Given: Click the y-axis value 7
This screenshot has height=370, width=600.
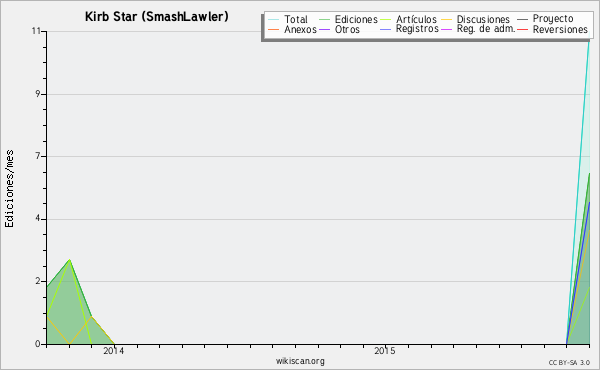Looking at the screenshot, I should click(x=38, y=156).
